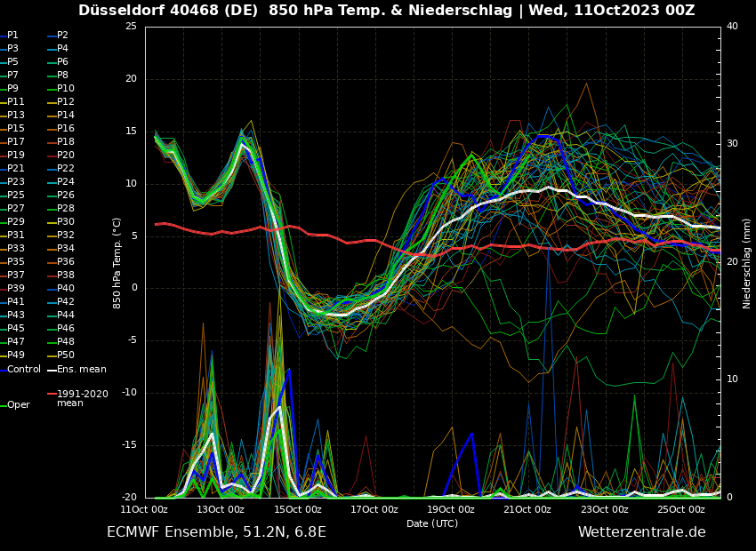756x551 pixels.
Task: Click the Control legend entry
Action: (x=24, y=369)
